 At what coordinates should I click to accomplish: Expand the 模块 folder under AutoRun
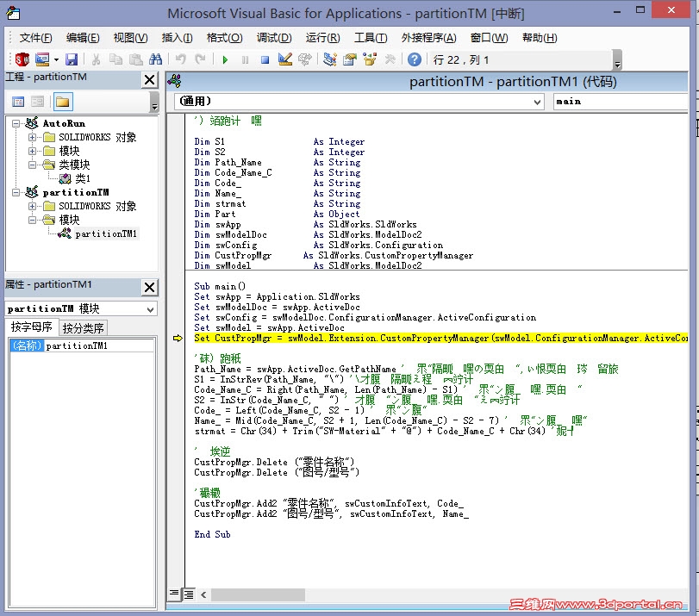[x=32, y=151]
